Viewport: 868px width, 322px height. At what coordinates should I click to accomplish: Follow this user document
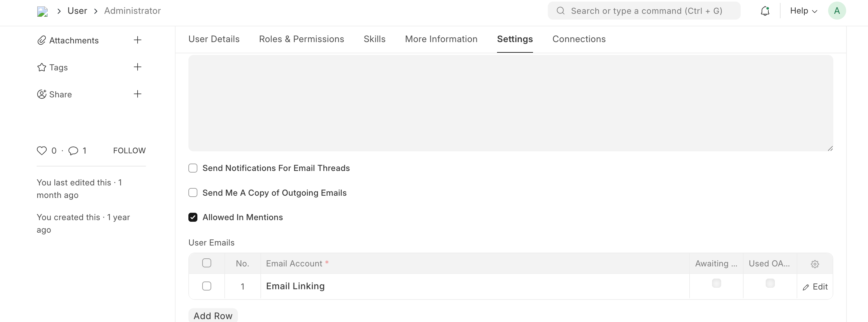pos(129,151)
